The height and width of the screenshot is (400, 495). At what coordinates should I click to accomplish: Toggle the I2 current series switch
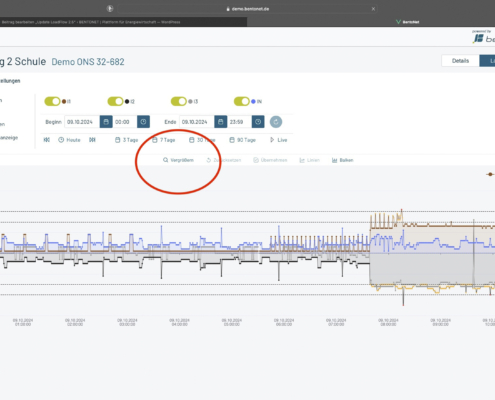[115, 101]
